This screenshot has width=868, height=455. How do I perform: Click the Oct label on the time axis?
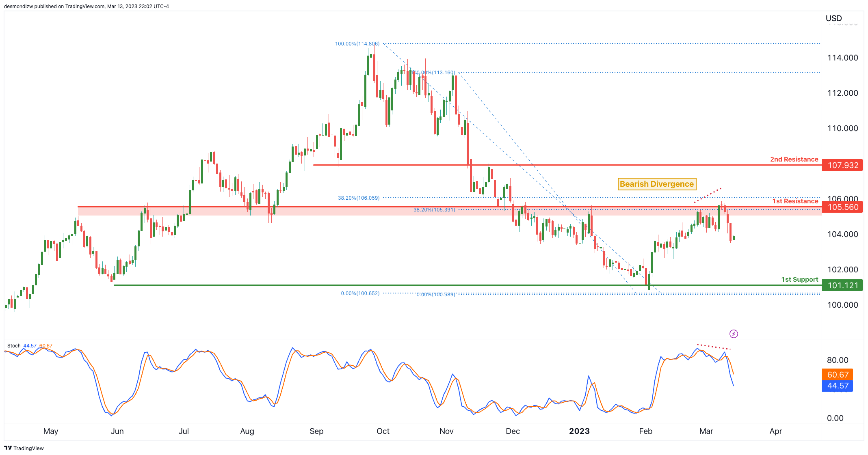coord(383,431)
